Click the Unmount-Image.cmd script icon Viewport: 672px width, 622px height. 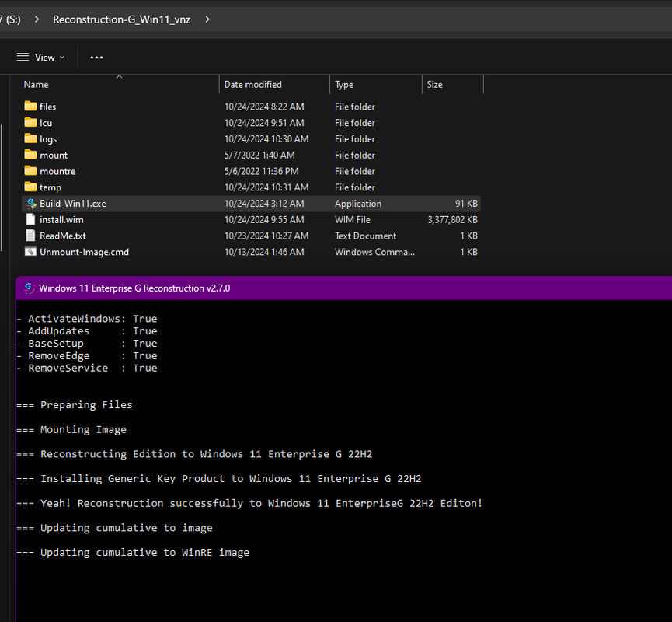point(30,252)
